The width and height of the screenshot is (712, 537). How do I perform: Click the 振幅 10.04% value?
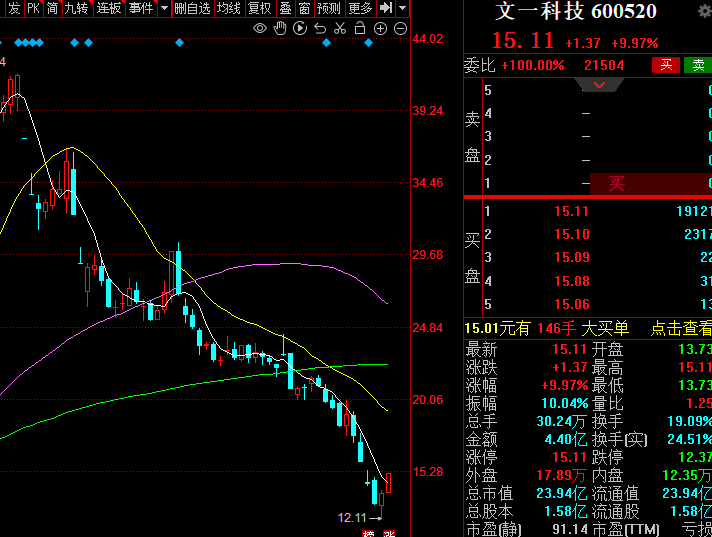click(565, 403)
